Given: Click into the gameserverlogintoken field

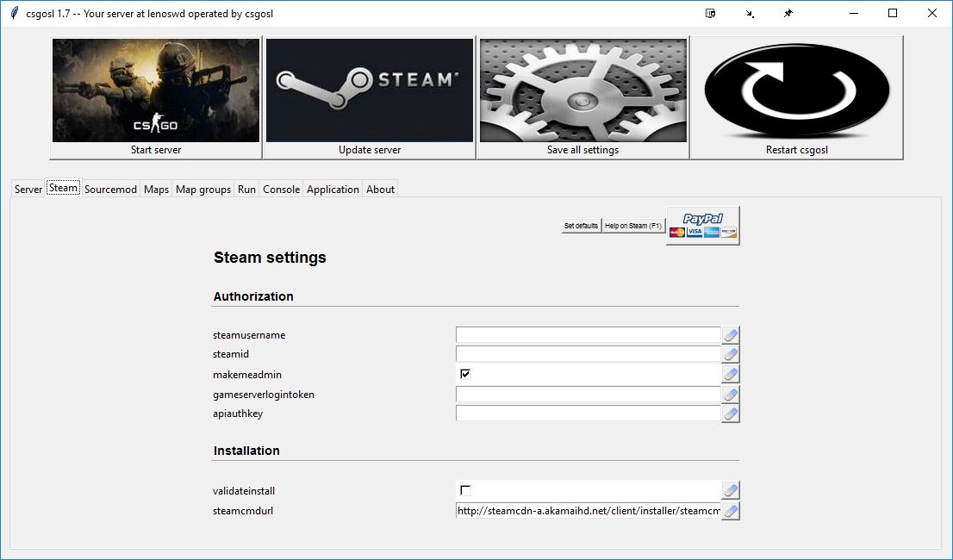Looking at the screenshot, I should tap(588, 395).
